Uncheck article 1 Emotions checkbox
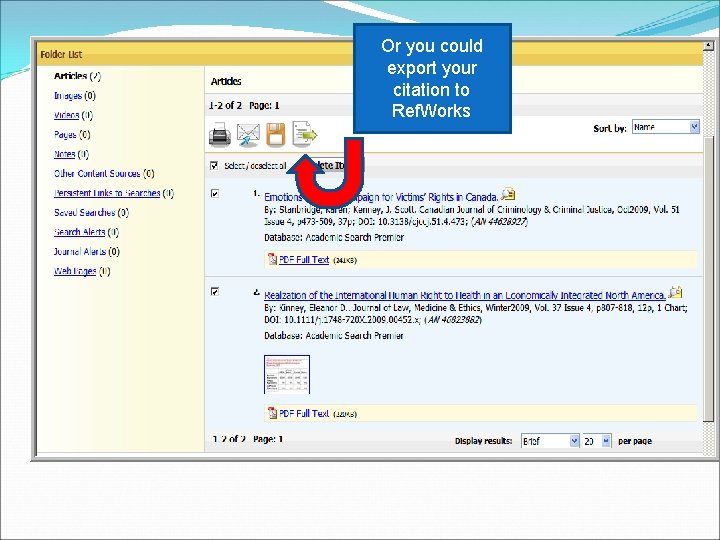The image size is (720, 540). [x=214, y=193]
